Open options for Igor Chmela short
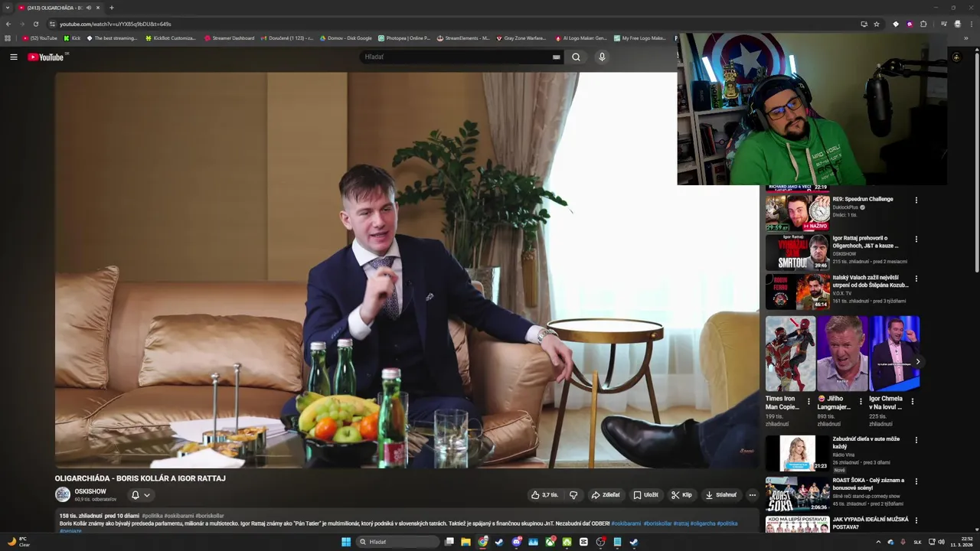This screenshot has width=980, height=551. 912,401
